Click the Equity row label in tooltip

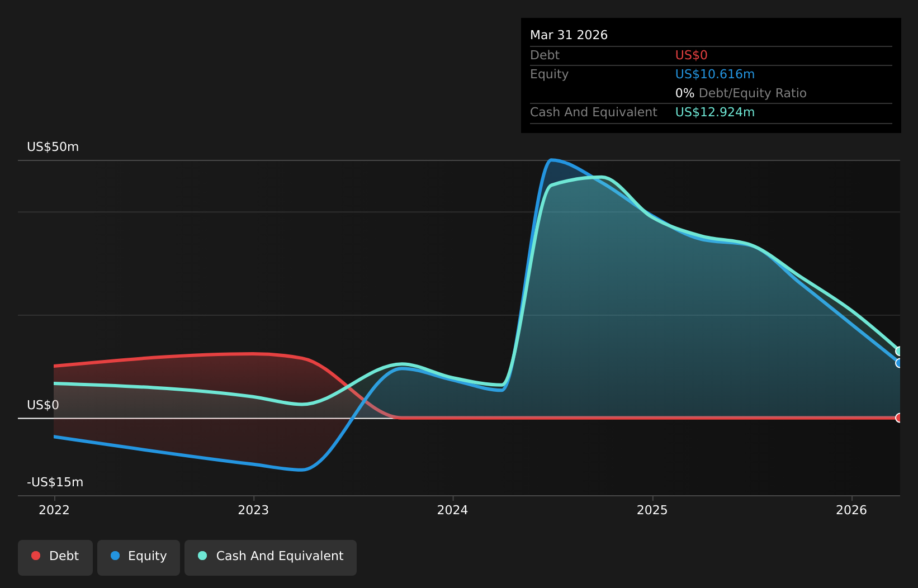549,74
